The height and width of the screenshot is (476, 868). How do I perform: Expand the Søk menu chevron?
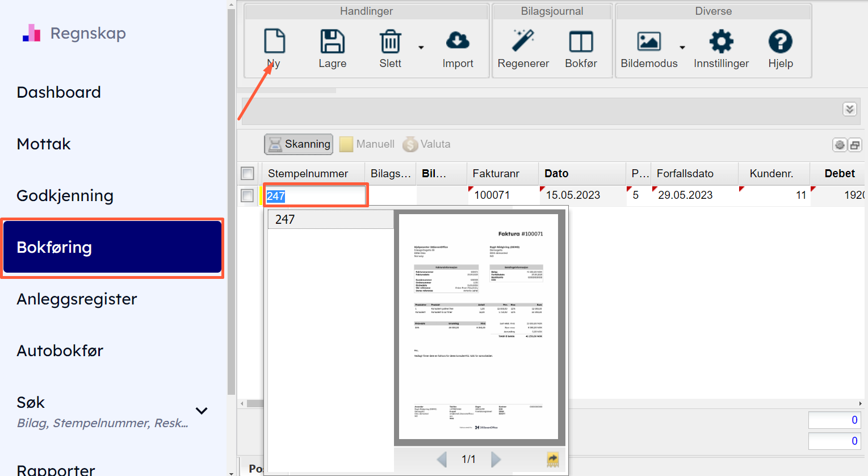202,411
